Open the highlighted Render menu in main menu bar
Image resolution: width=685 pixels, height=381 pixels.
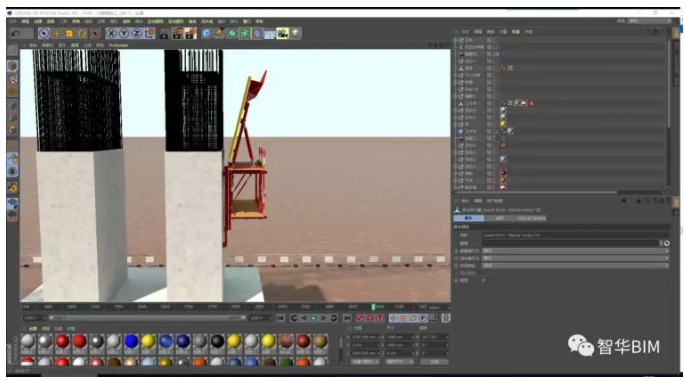126,21
